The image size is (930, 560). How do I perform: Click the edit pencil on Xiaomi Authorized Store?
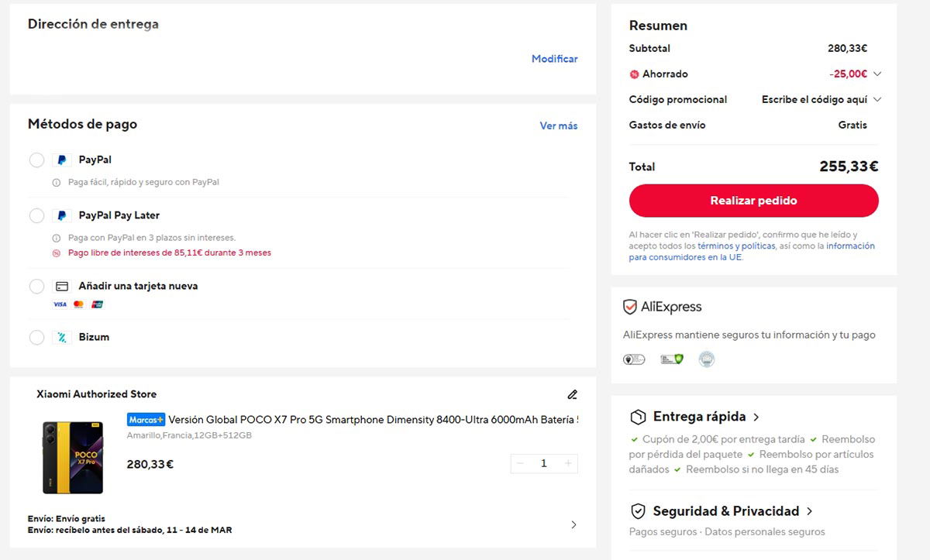572,394
